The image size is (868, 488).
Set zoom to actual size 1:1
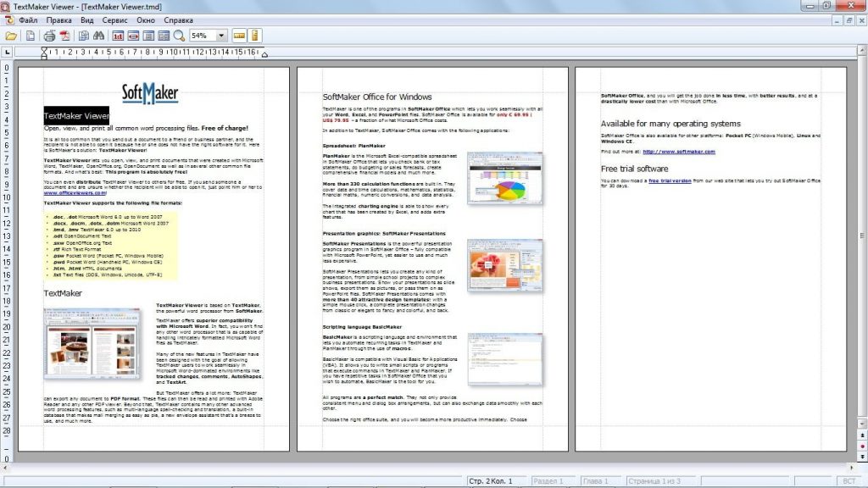[x=118, y=36]
